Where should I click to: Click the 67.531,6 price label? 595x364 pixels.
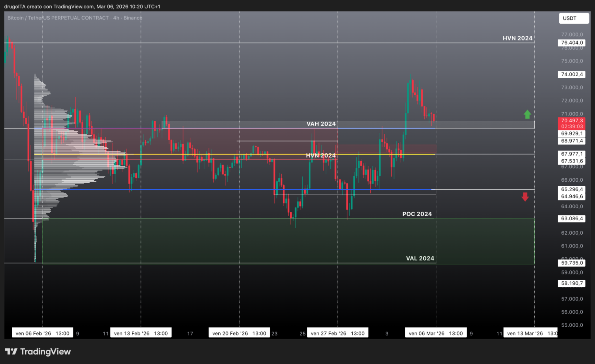click(x=572, y=161)
